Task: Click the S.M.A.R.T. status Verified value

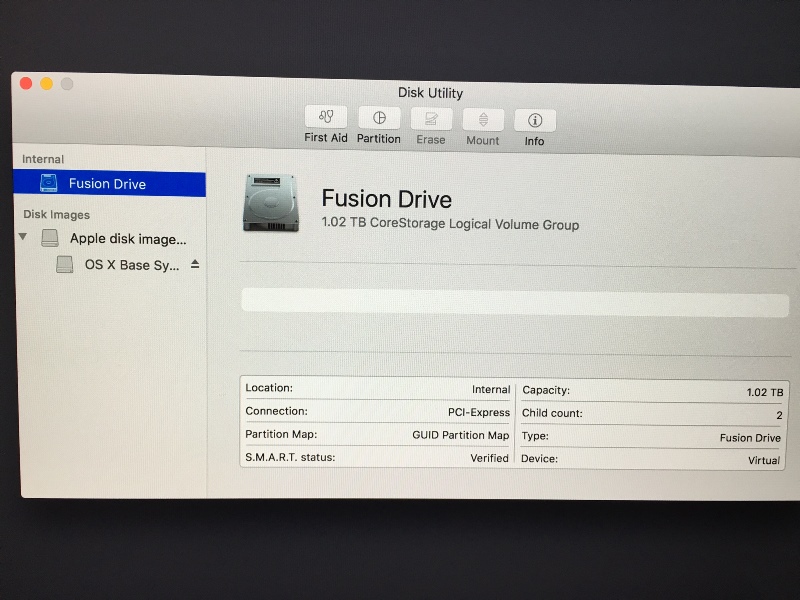Action: (x=489, y=458)
